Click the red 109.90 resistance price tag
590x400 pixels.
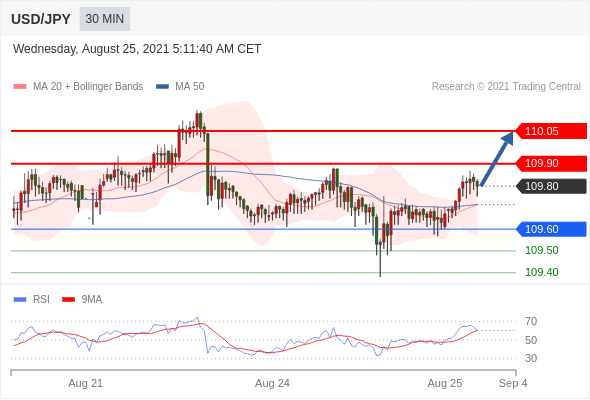point(551,163)
